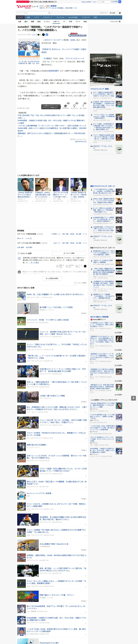Screen dimensions: 138x644
Task: Open recommended article ソフトバンク 中村晃 ライブBP
Action: point(48,320)
